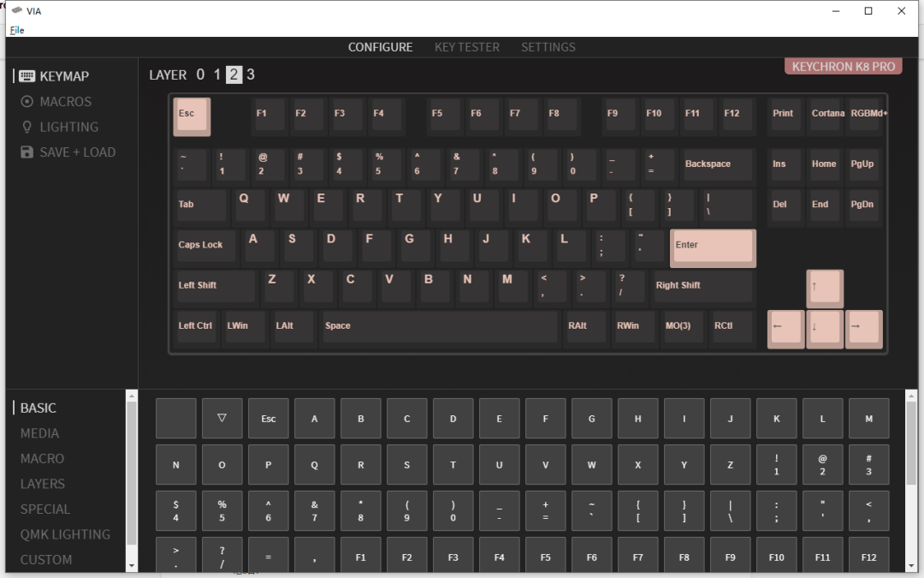Choose the MACRO keycode category

42,459
